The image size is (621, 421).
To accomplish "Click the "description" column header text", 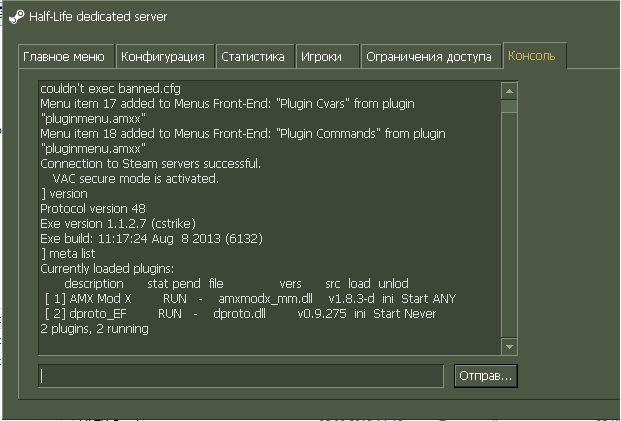I will pyautogui.click(x=94, y=284).
